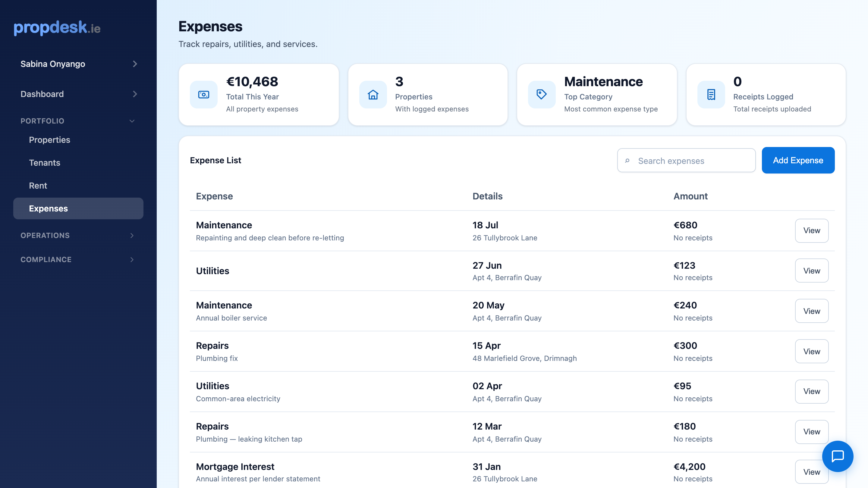The image size is (868, 488).
Task: Click the 'Mortgage Interest' expense title
Action: (x=235, y=466)
